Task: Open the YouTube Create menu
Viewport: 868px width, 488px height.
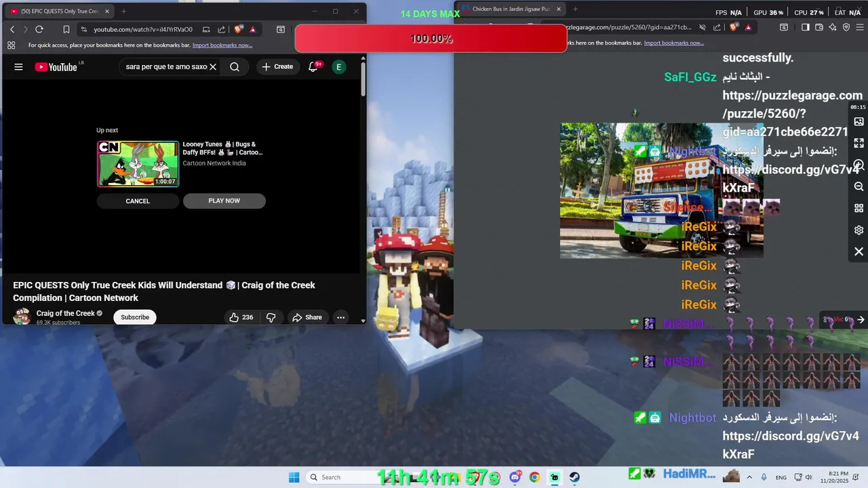Action: click(277, 67)
